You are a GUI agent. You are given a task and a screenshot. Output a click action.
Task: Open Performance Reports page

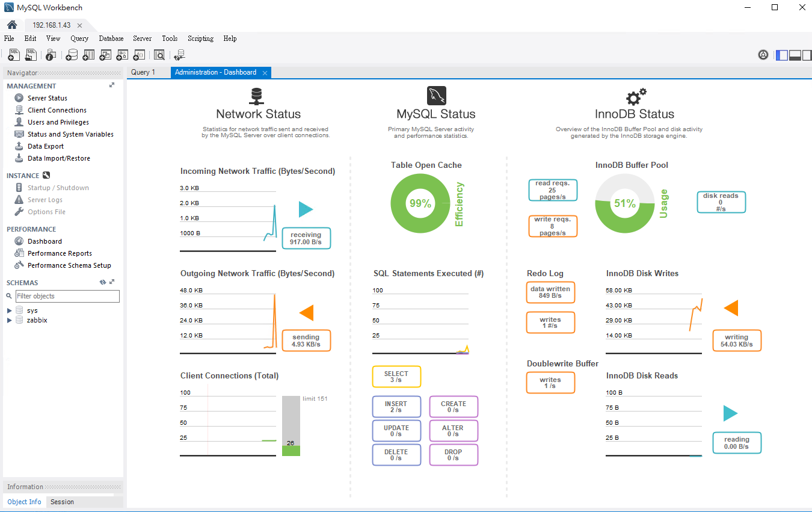coord(60,253)
